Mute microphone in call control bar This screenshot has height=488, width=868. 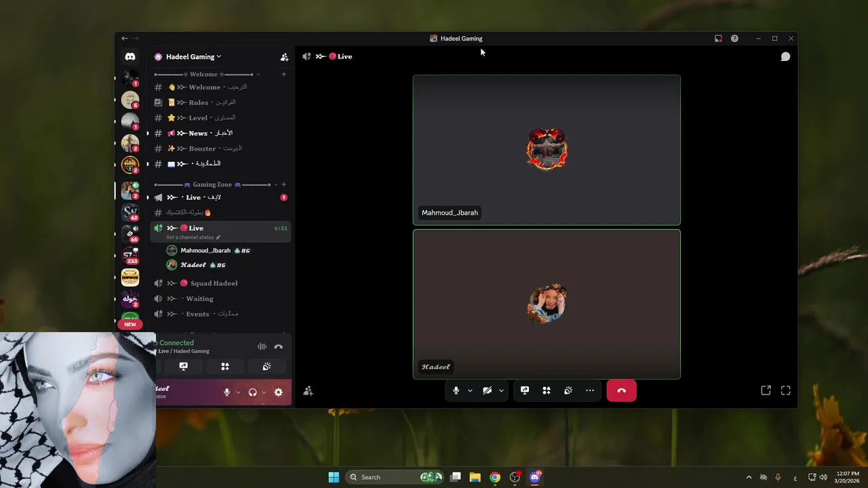[x=456, y=390]
